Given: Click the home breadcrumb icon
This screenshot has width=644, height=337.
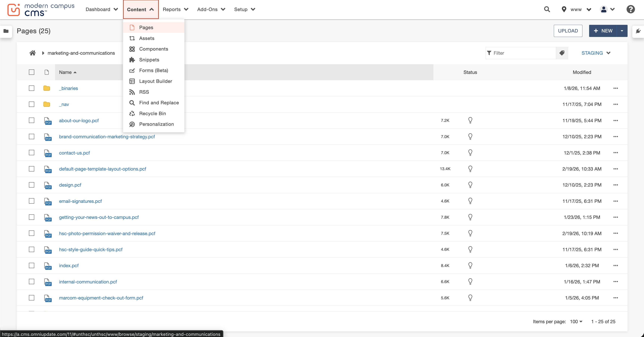Looking at the screenshot, I should (x=33, y=53).
